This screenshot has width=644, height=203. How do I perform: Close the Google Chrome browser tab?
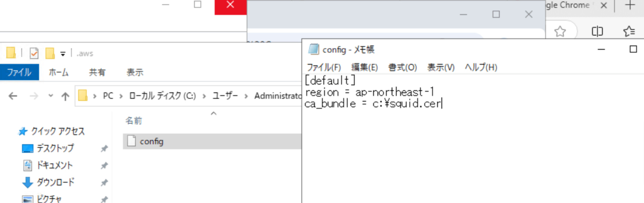tap(604, 6)
